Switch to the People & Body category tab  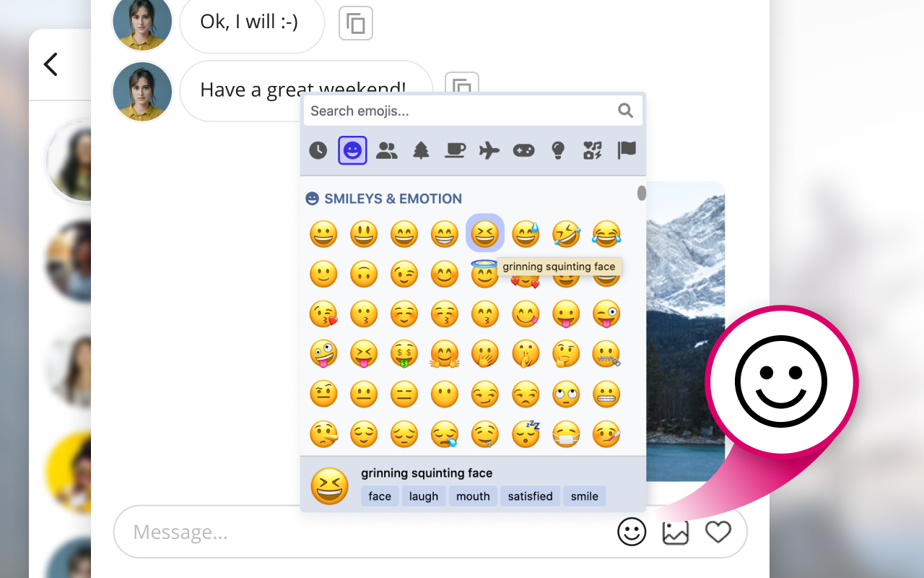pyautogui.click(x=387, y=150)
